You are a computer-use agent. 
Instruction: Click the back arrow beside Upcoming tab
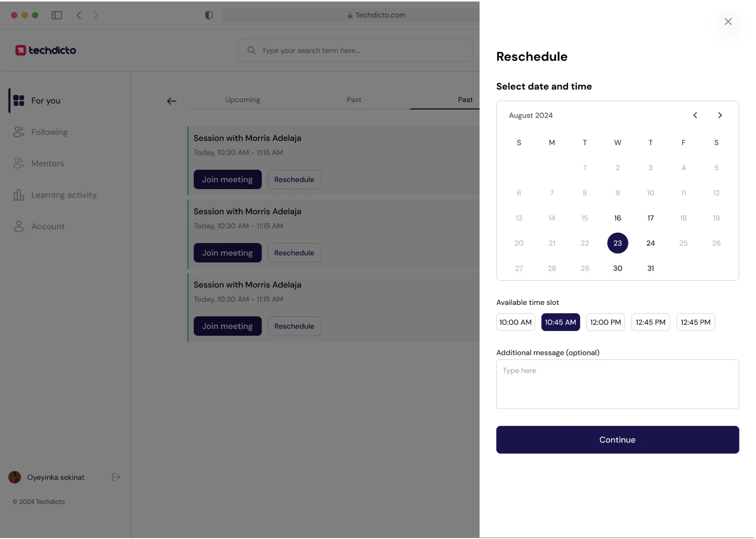172,101
